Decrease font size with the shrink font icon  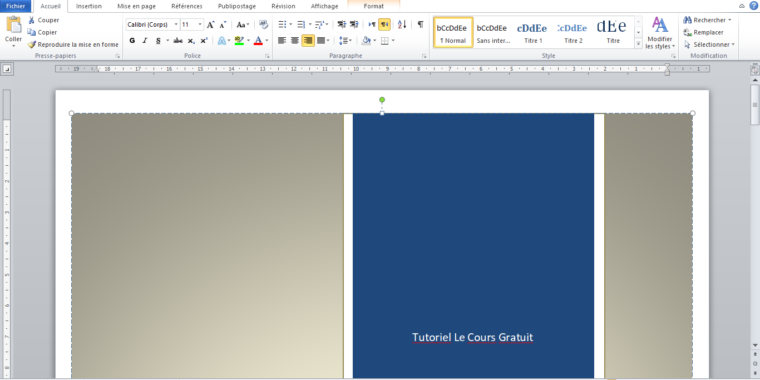222,25
